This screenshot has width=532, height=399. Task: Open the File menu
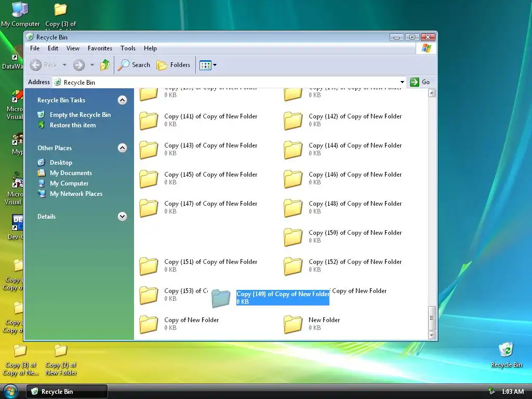pos(35,48)
